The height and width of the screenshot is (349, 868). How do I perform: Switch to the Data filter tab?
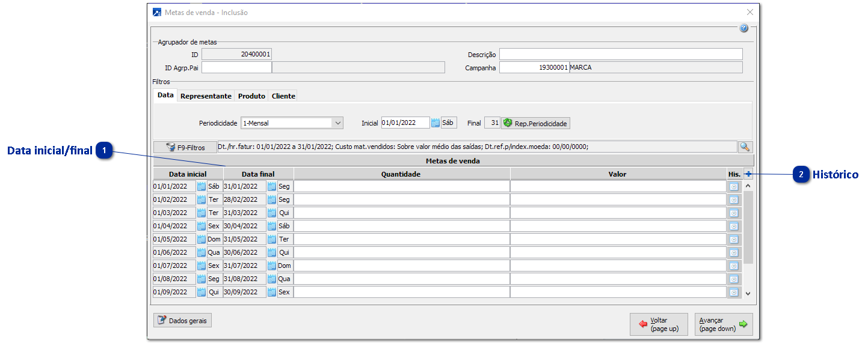165,96
